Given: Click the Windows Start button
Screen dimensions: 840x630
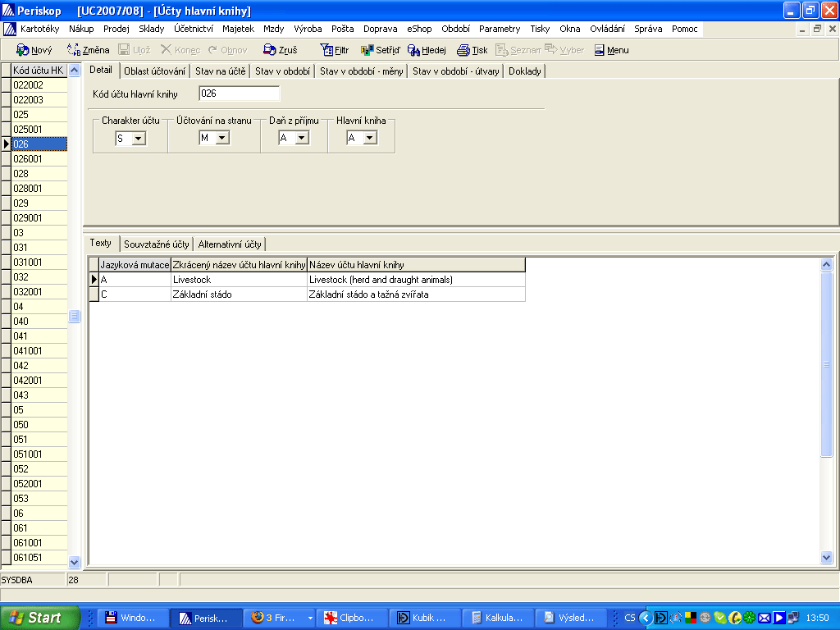Looking at the screenshot, I should 39,618.
